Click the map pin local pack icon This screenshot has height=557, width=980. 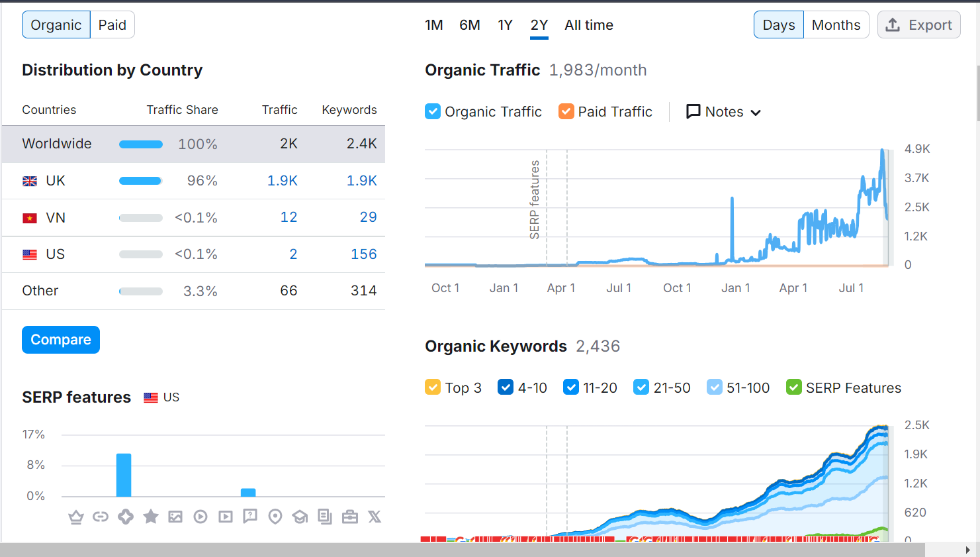coord(275,517)
